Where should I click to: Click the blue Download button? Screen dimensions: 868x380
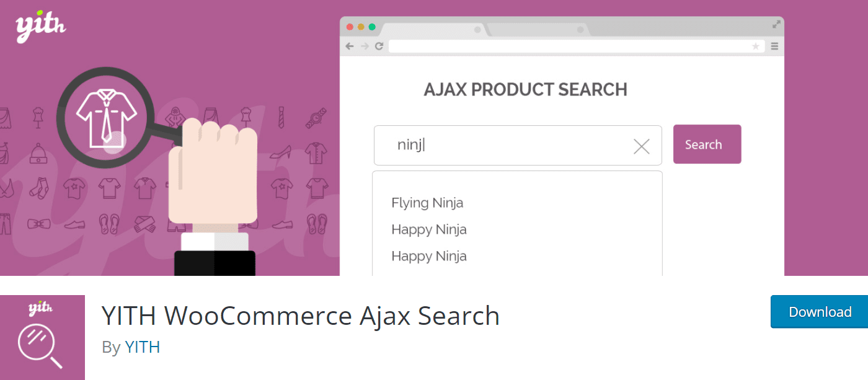coord(819,312)
